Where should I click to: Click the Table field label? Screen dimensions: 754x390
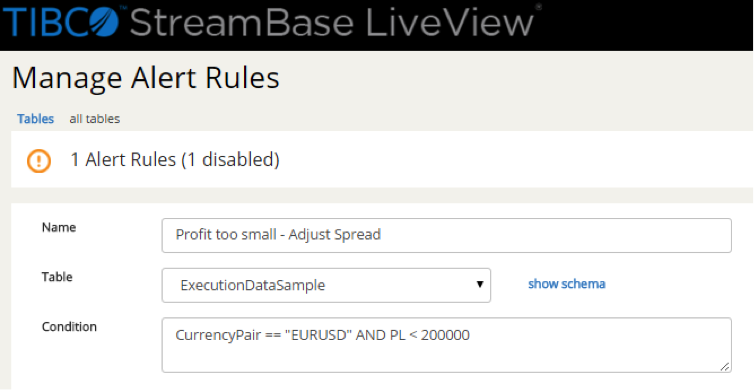[57, 277]
